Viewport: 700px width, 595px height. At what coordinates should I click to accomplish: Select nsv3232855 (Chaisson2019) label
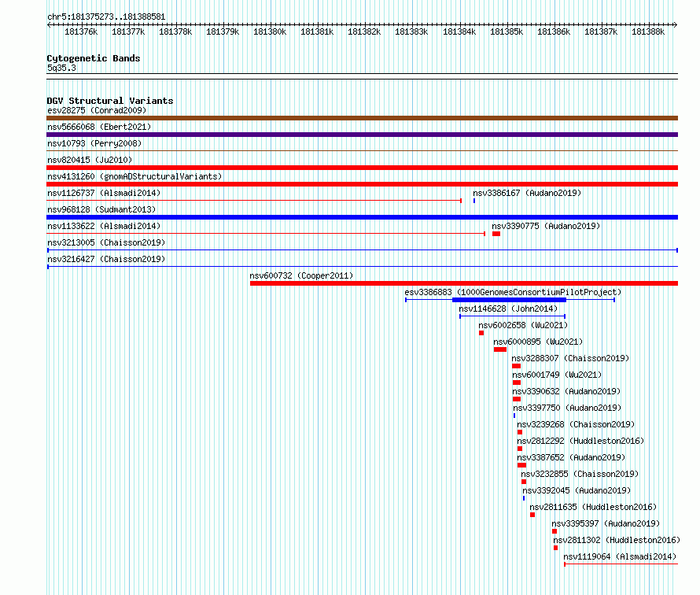580,474
